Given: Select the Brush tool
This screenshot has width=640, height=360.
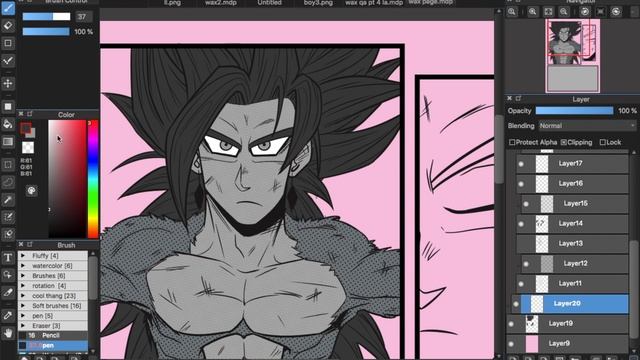Looking at the screenshot, I should [x=8, y=8].
